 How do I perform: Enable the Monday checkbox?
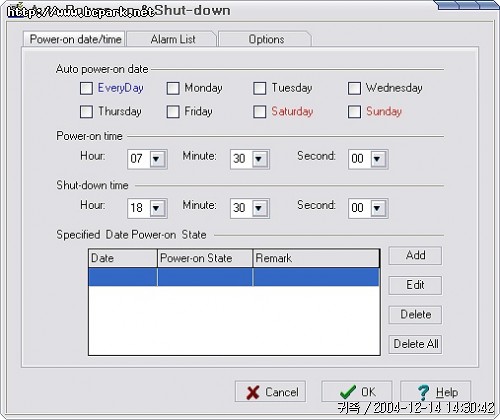(x=173, y=88)
